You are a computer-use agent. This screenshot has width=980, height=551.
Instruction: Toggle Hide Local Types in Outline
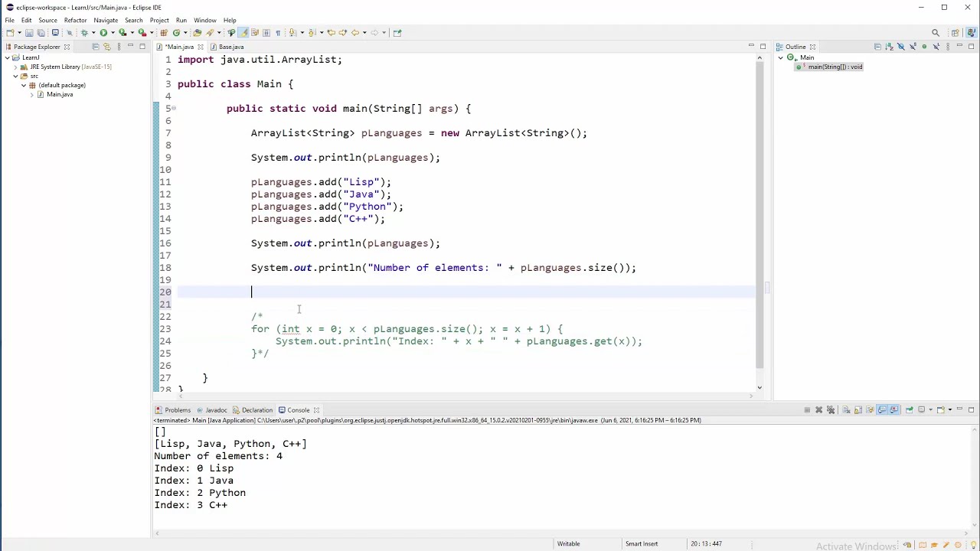click(936, 47)
